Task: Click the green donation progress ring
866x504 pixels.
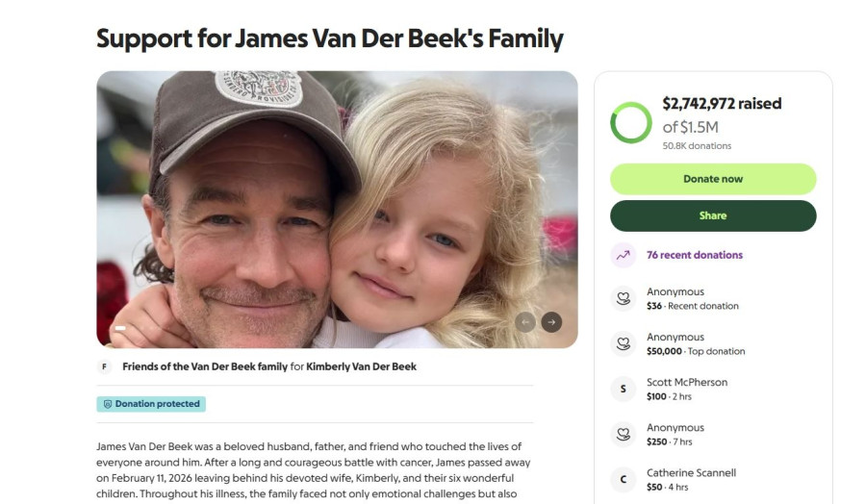Action: (631, 123)
